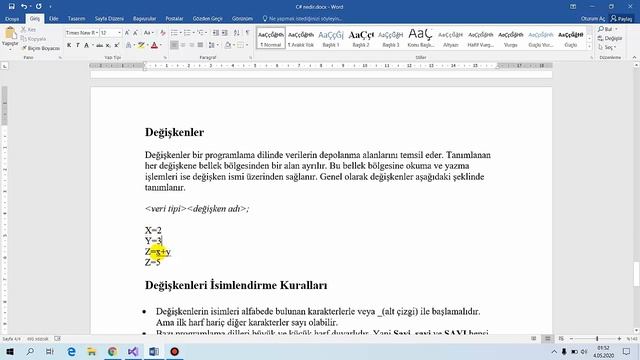Screen dimensions: 640x360
Task: Open the font size 12 dropdown
Action: (x=119, y=33)
